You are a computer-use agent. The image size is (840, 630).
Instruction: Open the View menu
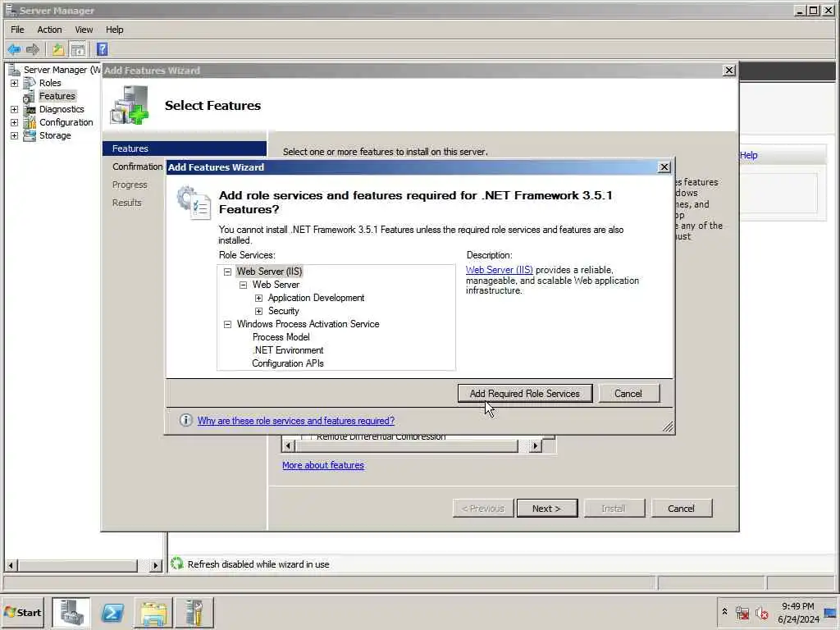[84, 30]
